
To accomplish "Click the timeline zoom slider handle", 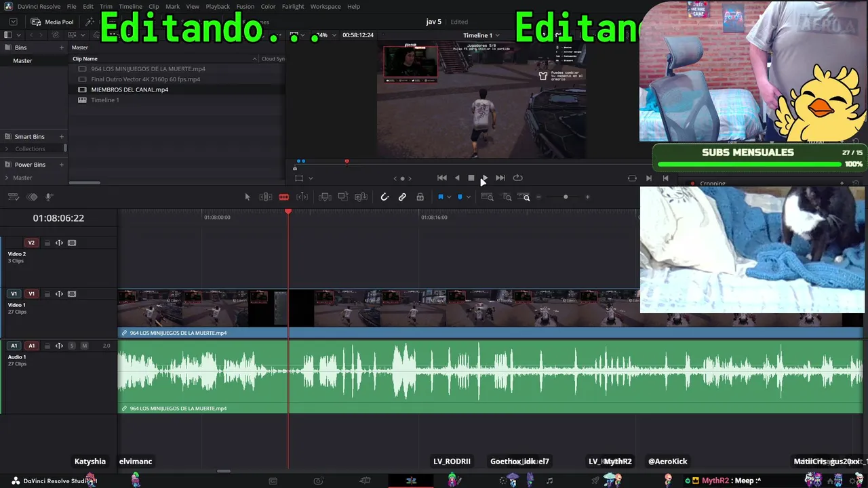I will point(566,197).
